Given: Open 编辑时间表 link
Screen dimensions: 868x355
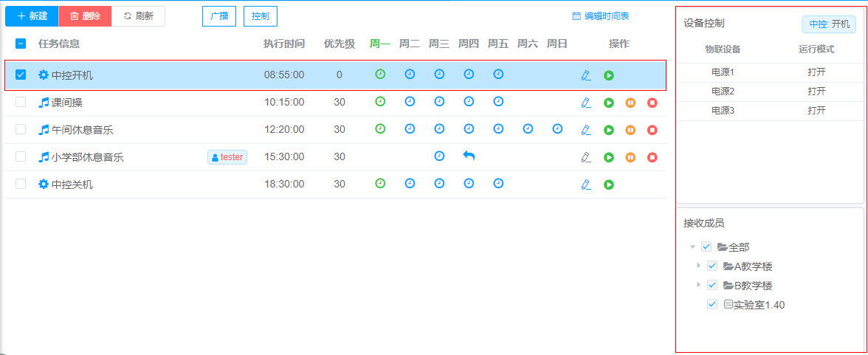Looking at the screenshot, I should coord(601,16).
